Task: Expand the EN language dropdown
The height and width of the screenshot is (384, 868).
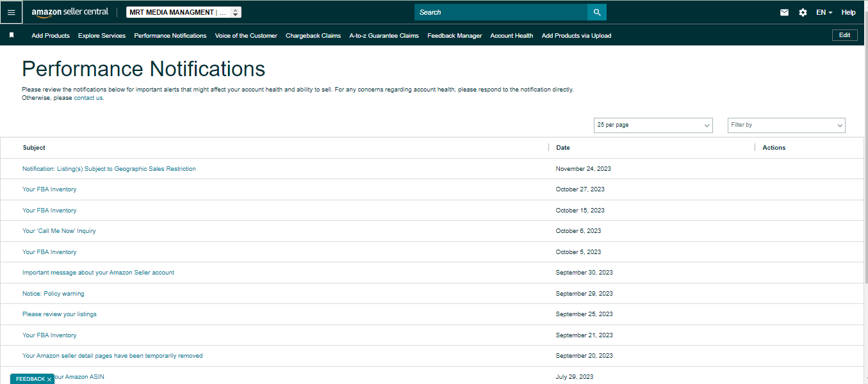Action: (x=824, y=12)
